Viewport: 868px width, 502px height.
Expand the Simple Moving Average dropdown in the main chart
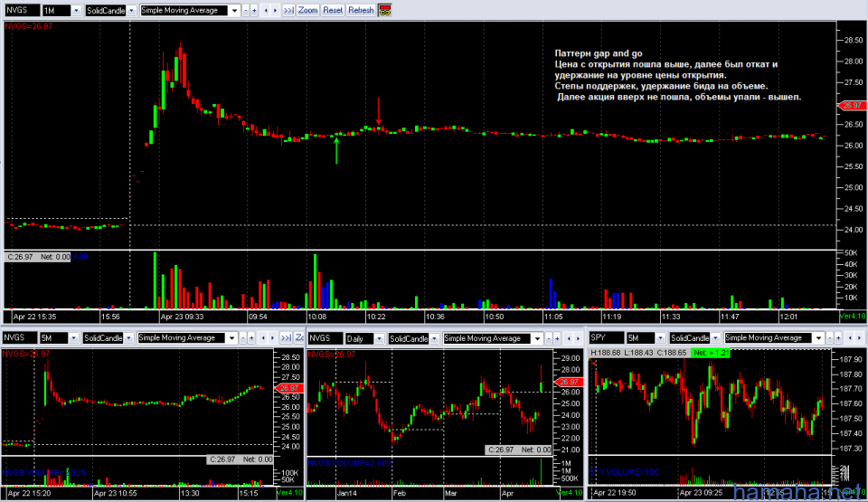point(234,11)
